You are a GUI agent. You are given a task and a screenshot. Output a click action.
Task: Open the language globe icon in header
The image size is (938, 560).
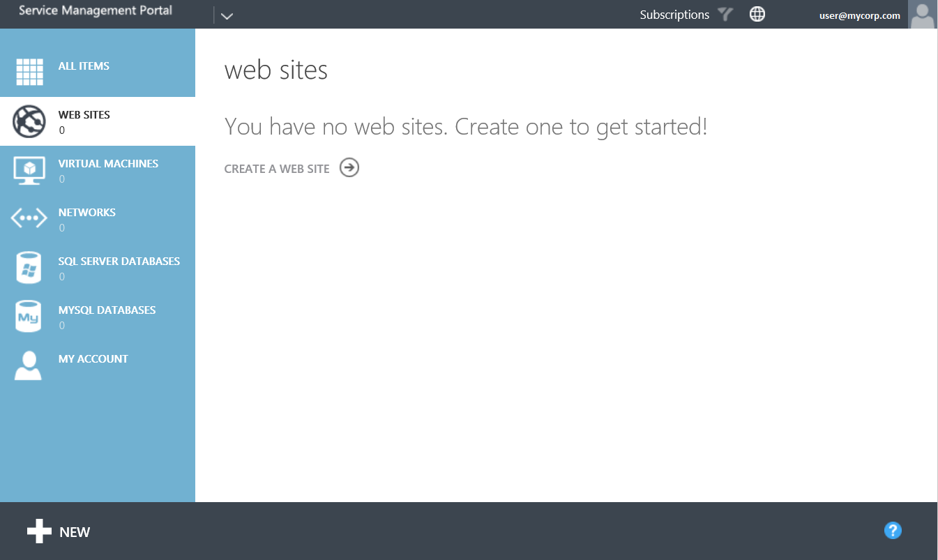click(757, 14)
